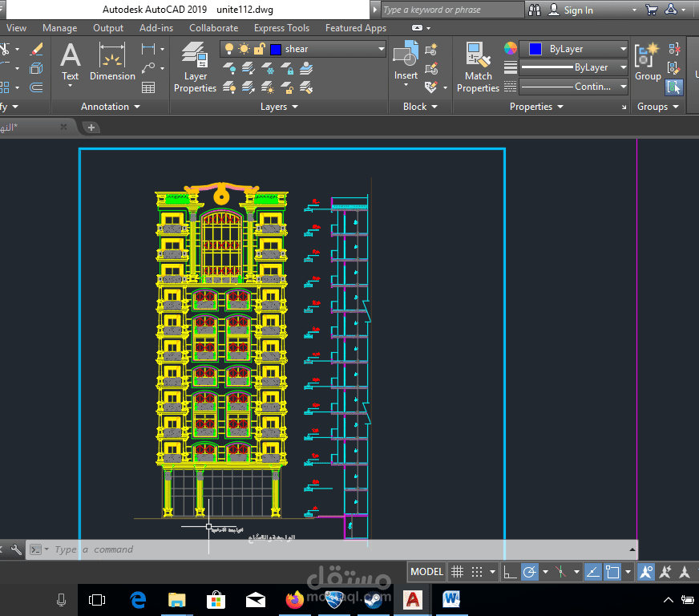Click the blue ByLayer color swatch
The height and width of the screenshot is (616, 699).
(x=535, y=49)
